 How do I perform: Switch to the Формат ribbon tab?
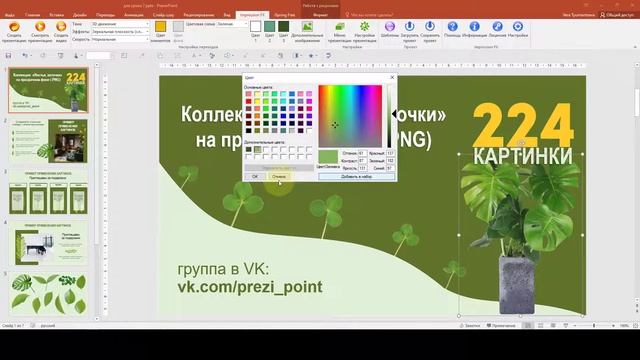pos(320,15)
